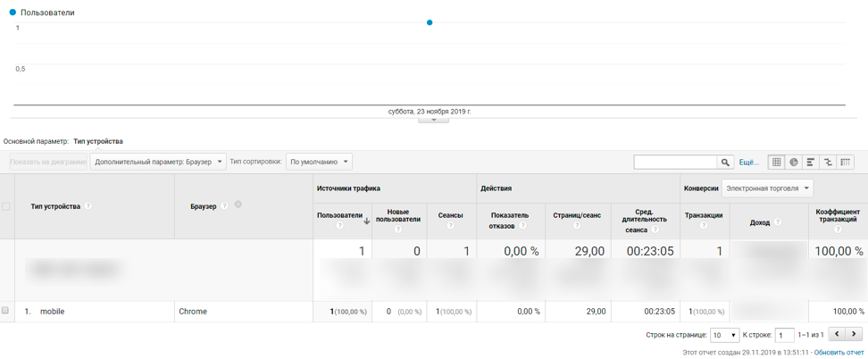Image resolution: width=868 pixels, height=359 pixels.
Task: Toggle the select-all checkbox in table header
Action: tap(6, 206)
